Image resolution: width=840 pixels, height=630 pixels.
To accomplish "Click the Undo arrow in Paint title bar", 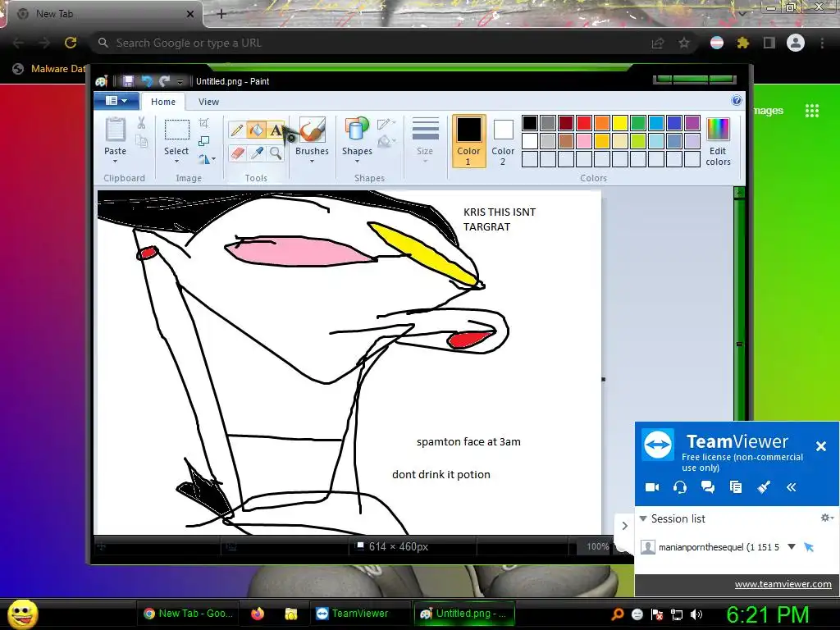I will [x=146, y=81].
